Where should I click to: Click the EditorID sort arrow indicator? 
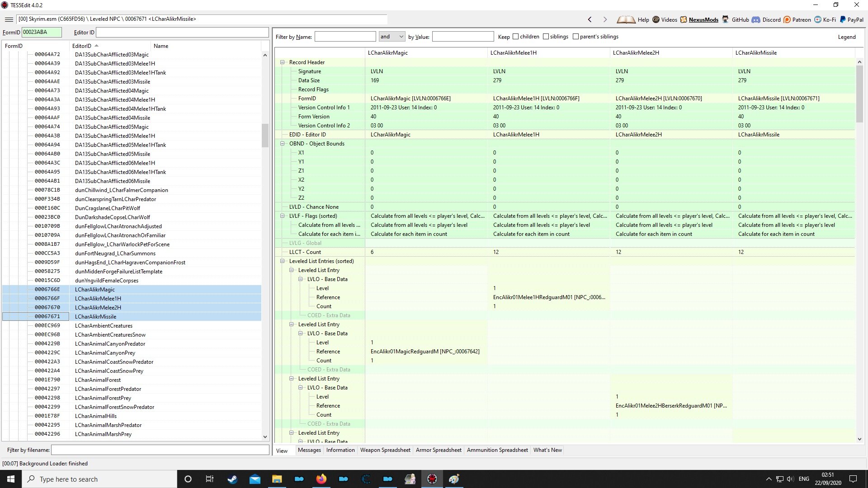(96, 46)
